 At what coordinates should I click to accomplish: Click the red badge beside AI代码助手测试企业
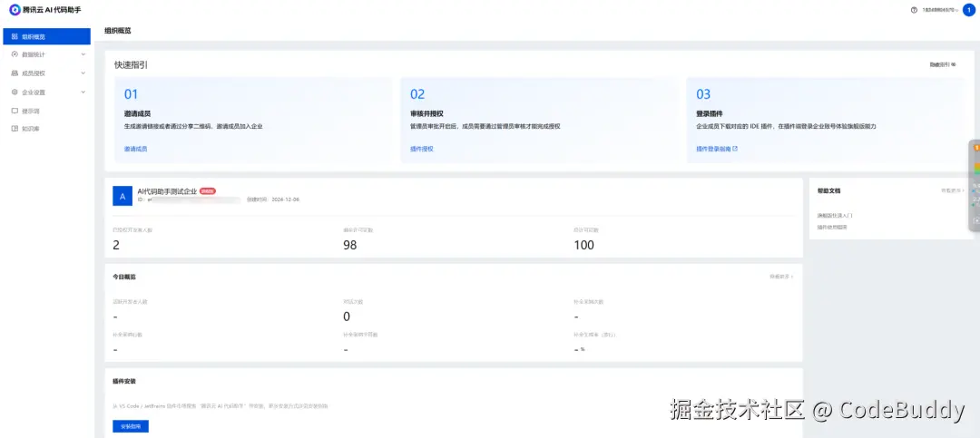(x=208, y=191)
